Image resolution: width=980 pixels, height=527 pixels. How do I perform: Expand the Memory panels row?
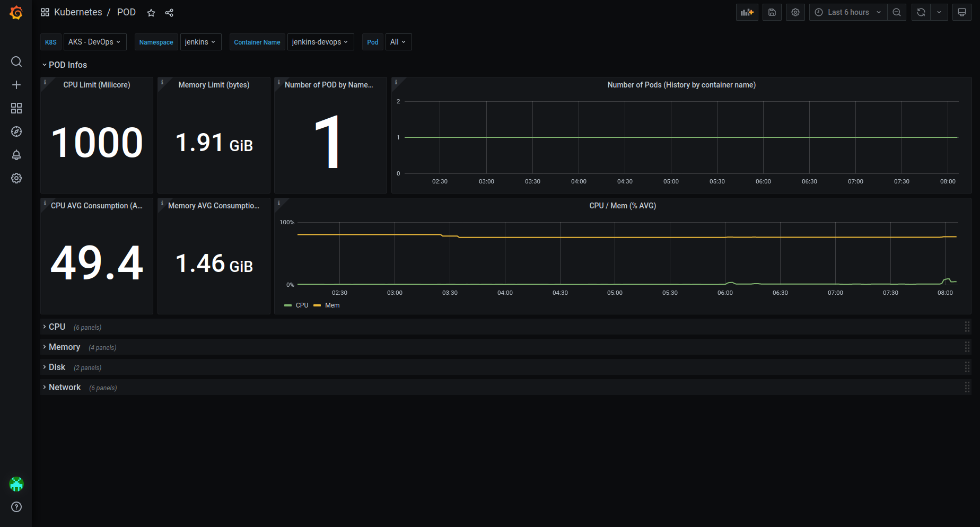[x=64, y=347]
